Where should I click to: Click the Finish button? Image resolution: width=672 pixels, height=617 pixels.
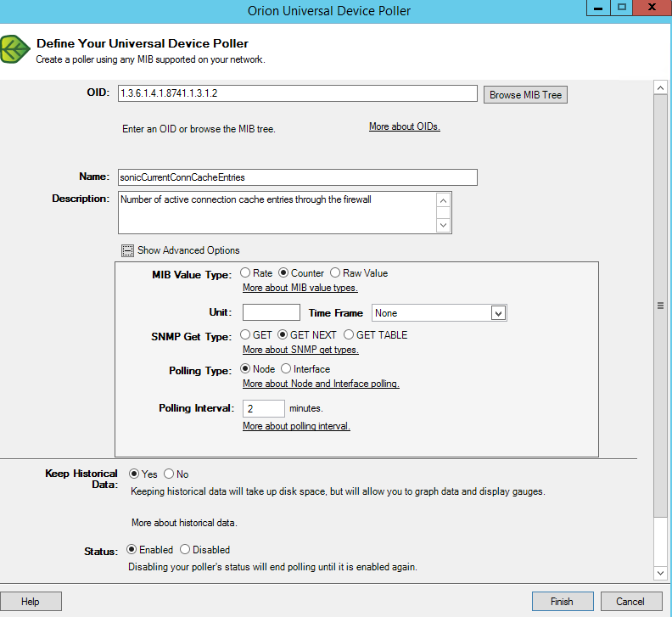coord(563,602)
